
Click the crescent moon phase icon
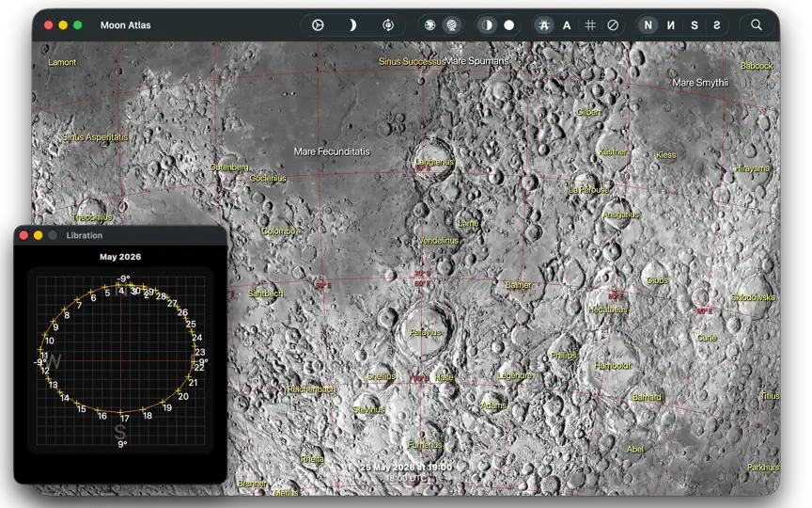click(352, 24)
